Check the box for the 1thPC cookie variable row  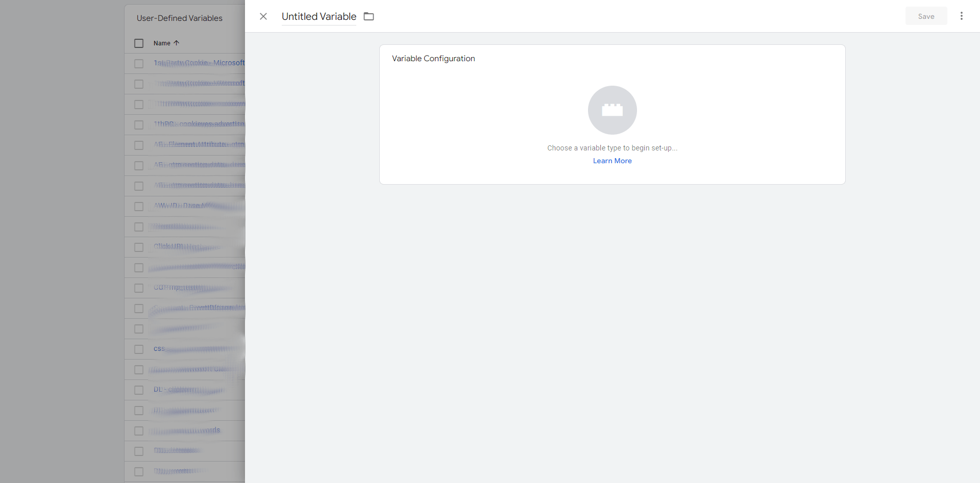(139, 125)
